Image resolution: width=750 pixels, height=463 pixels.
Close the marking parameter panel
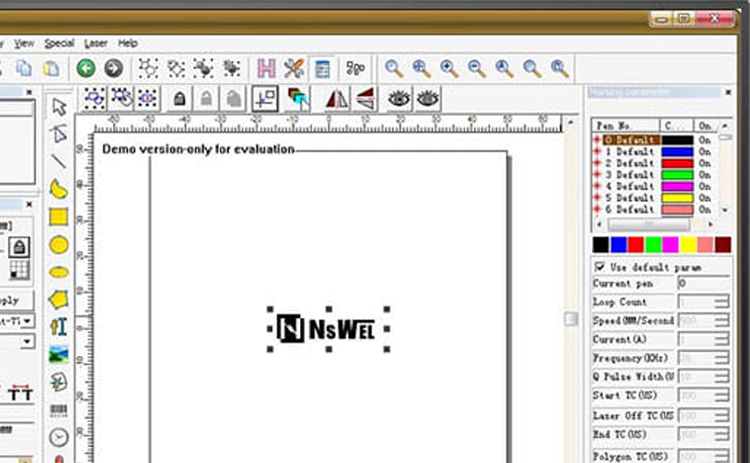click(728, 92)
